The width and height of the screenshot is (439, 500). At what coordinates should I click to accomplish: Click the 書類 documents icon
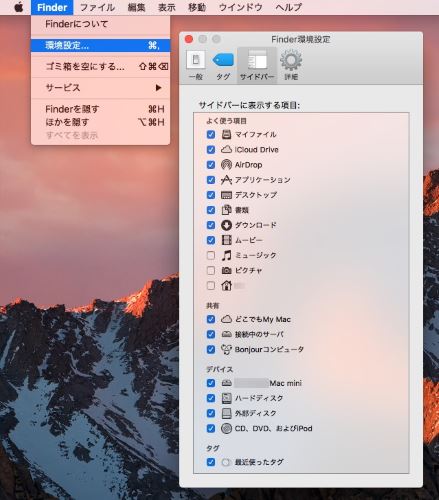click(226, 210)
